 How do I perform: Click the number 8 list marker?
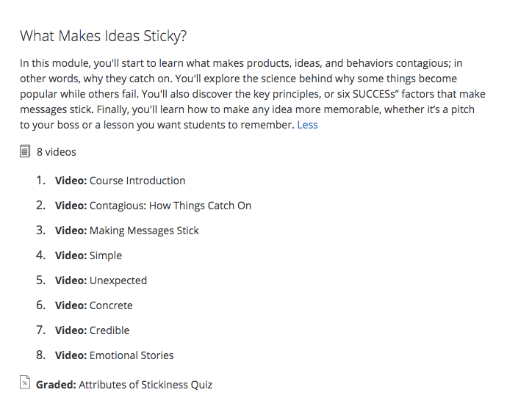[41, 355]
